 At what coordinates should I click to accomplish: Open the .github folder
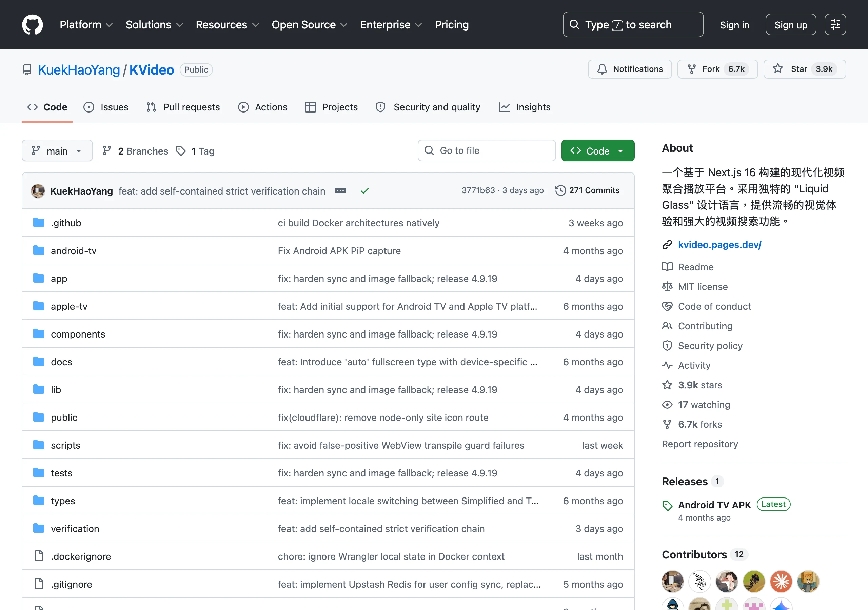coord(66,223)
